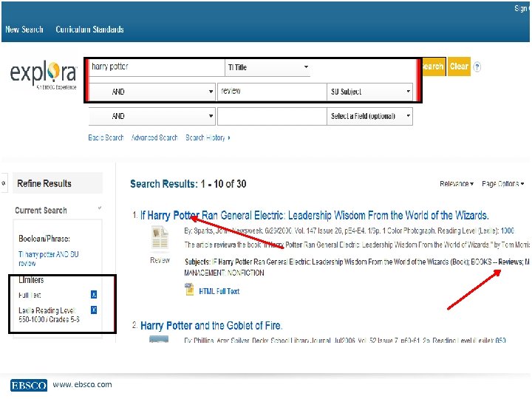532x399 pixels.
Task: Open the Select a Field (optional) dropdown
Action: [369, 117]
